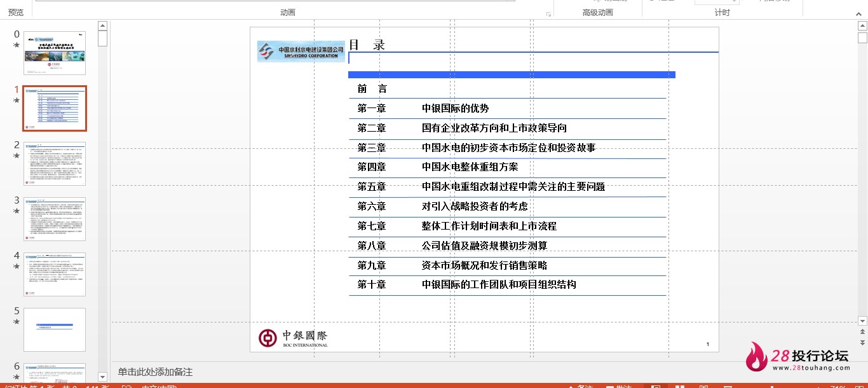Click the animation star beside slide 5
This screenshot has width=868, height=388.
(17, 321)
